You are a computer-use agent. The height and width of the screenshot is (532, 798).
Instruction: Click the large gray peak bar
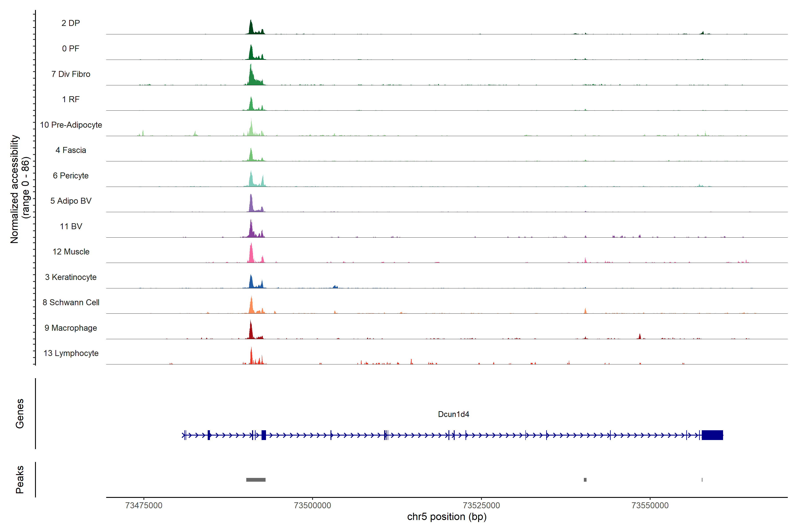[x=256, y=480]
